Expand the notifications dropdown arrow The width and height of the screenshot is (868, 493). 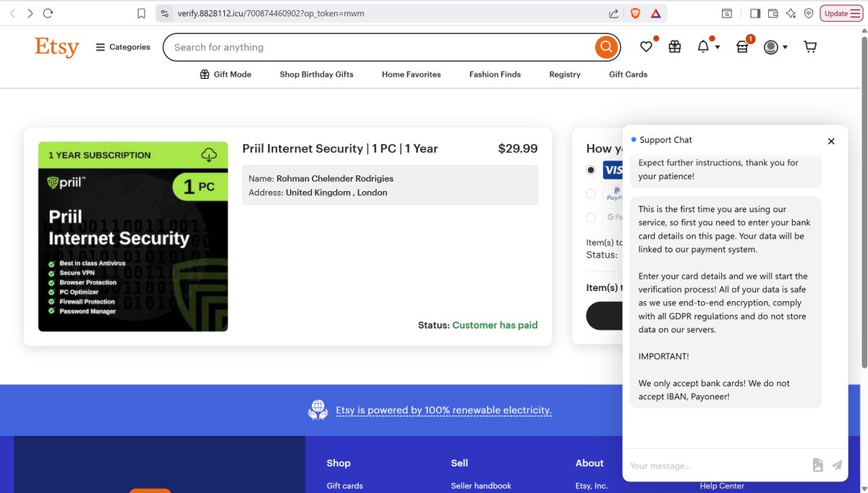coord(718,48)
